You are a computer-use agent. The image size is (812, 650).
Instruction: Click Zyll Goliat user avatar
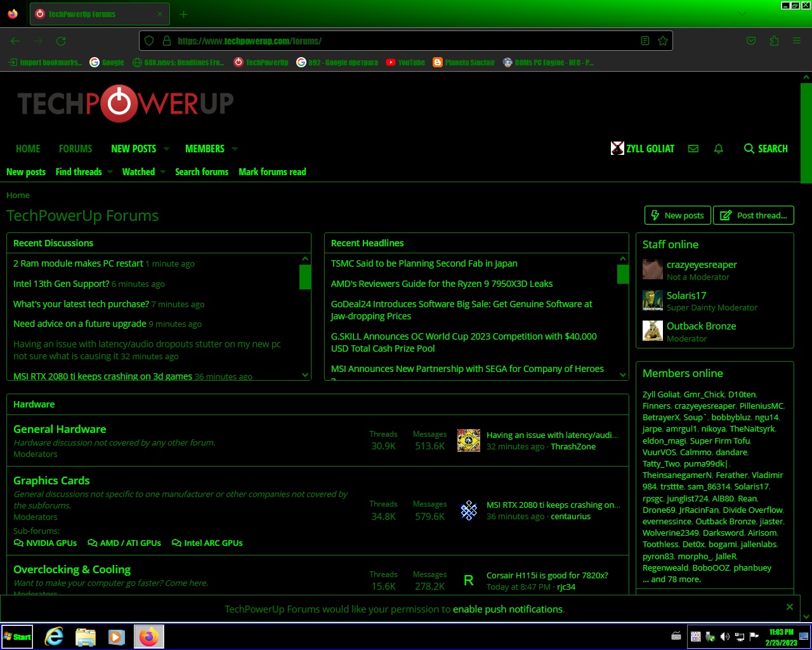click(x=617, y=149)
